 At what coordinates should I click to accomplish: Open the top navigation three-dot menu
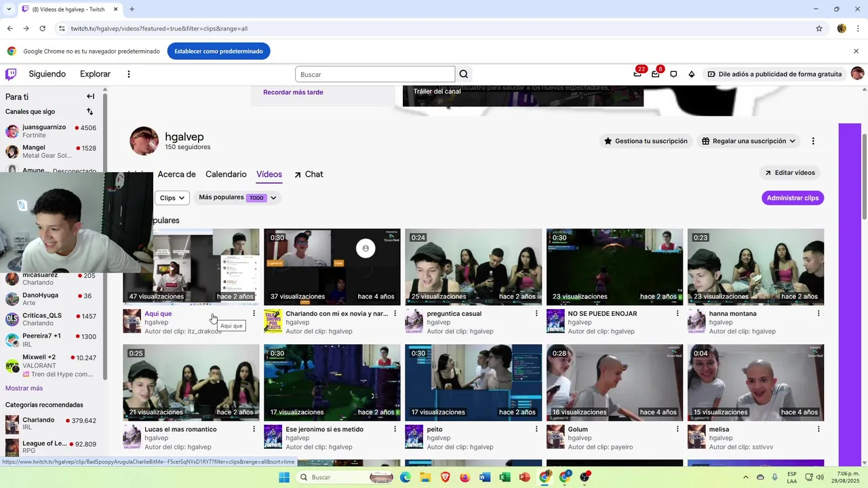tap(129, 74)
